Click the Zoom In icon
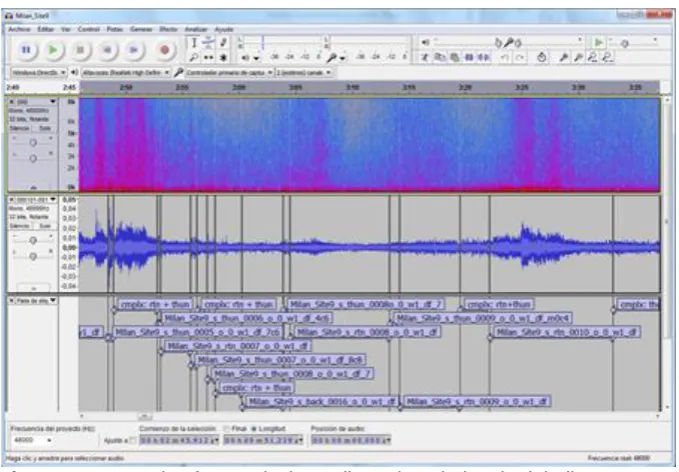Viewport: 679px width, 472px height. (563, 57)
